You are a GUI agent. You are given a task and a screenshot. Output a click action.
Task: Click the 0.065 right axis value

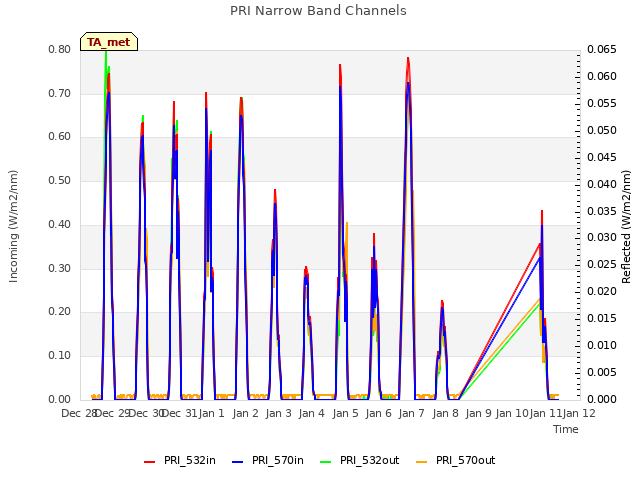click(602, 50)
